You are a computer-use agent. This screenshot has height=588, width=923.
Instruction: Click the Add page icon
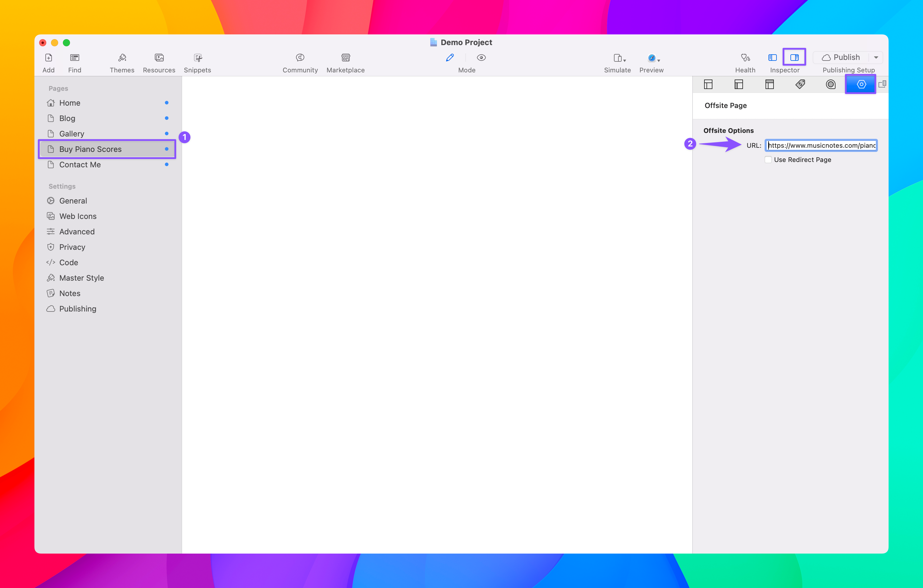[x=48, y=58]
